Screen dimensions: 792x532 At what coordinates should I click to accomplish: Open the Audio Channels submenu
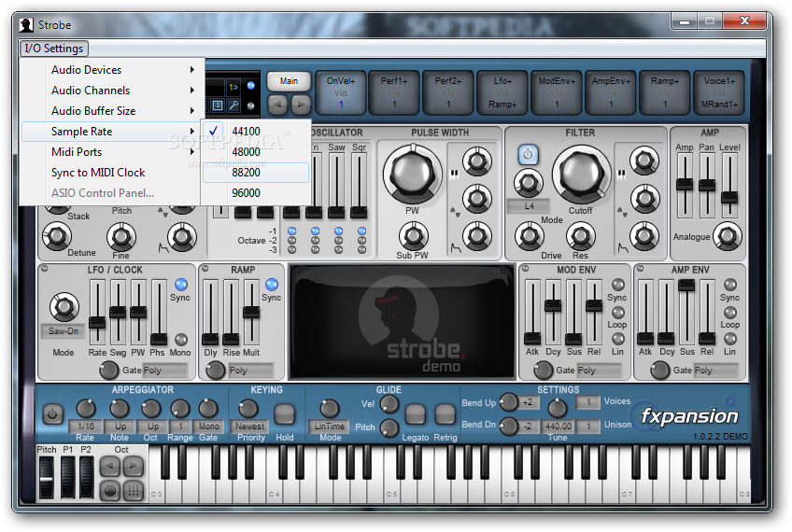110,91
